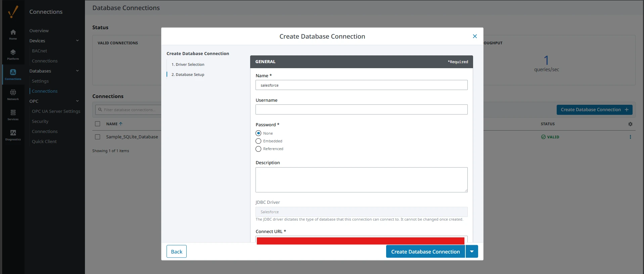Open the Diagnostics section icon
The width and height of the screenshot is (644, 274).
click(x=13, y=135)
